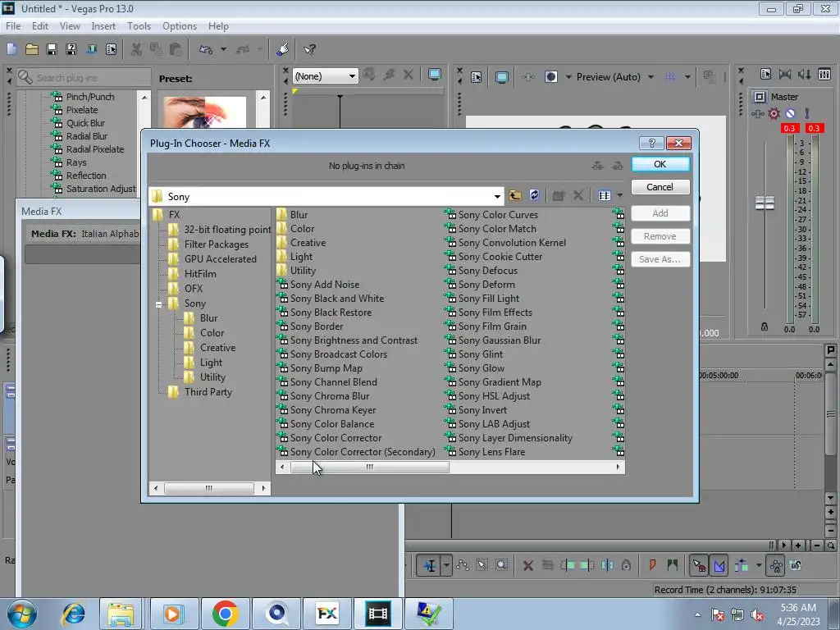Screen dimensions: 840x630
Task: Open the Edit menu
Action: click(39, 25)
